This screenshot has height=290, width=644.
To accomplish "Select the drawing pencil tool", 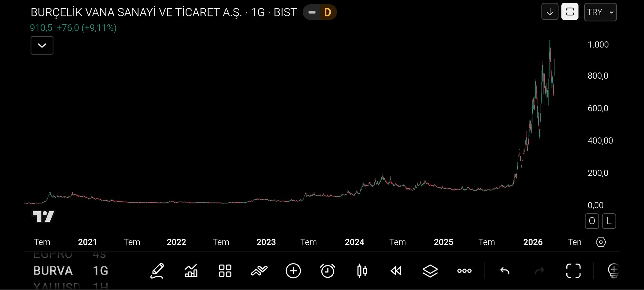I will (x=157, y=271).
